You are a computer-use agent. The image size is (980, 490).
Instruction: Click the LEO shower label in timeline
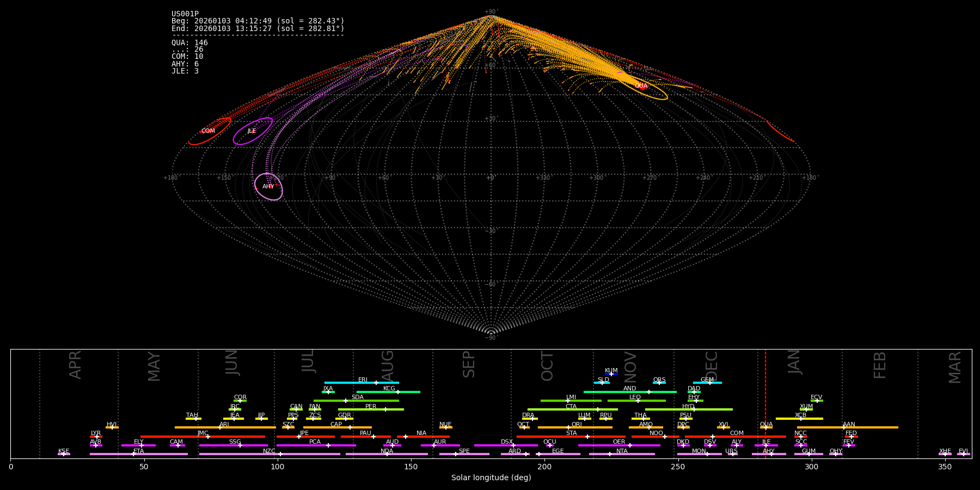[x=635, y=397]
